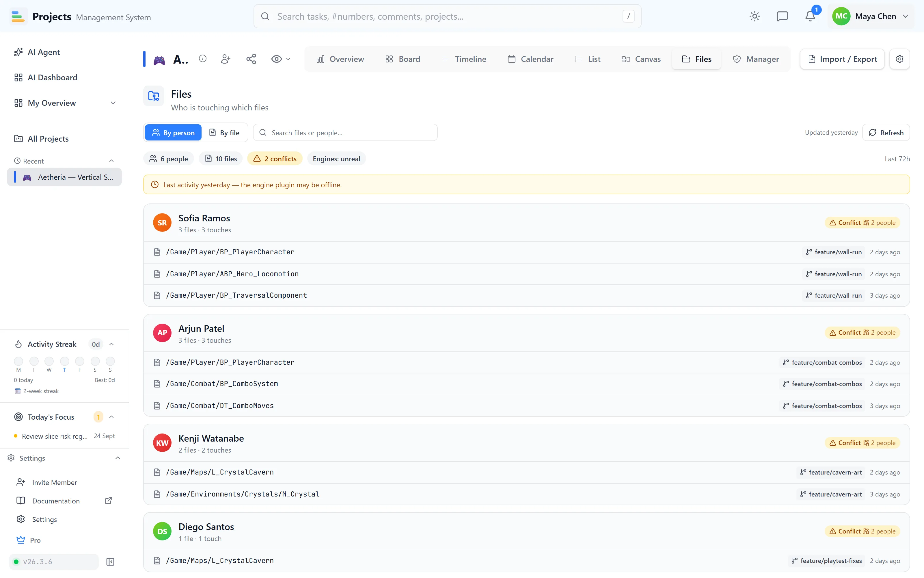924x578 pixels.
Task: Switch to By file view
Action: point(225,133)
